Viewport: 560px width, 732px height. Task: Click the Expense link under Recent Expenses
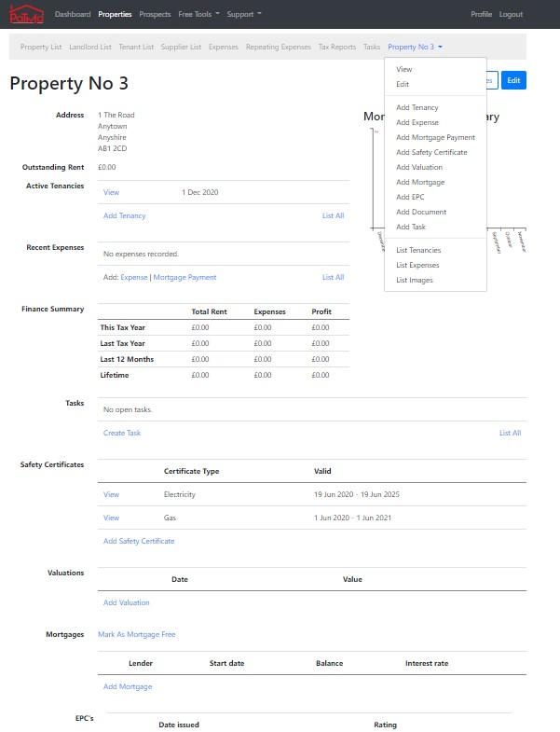(x=134, y=277)
